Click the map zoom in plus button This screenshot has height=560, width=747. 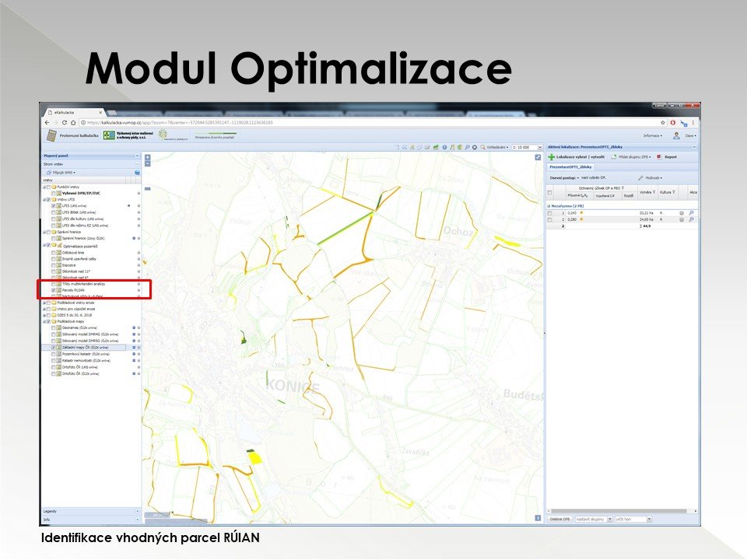click(x=148, y=157)
